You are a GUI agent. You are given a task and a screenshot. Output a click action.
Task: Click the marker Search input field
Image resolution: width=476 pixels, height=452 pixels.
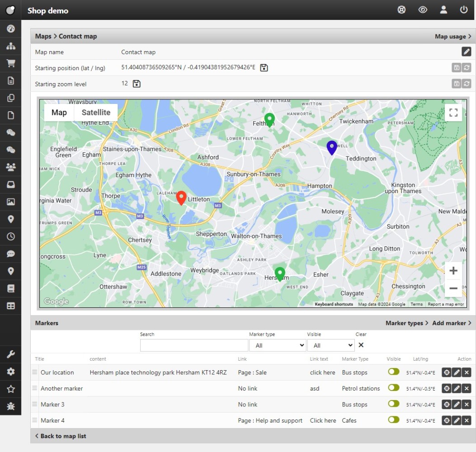194,345
